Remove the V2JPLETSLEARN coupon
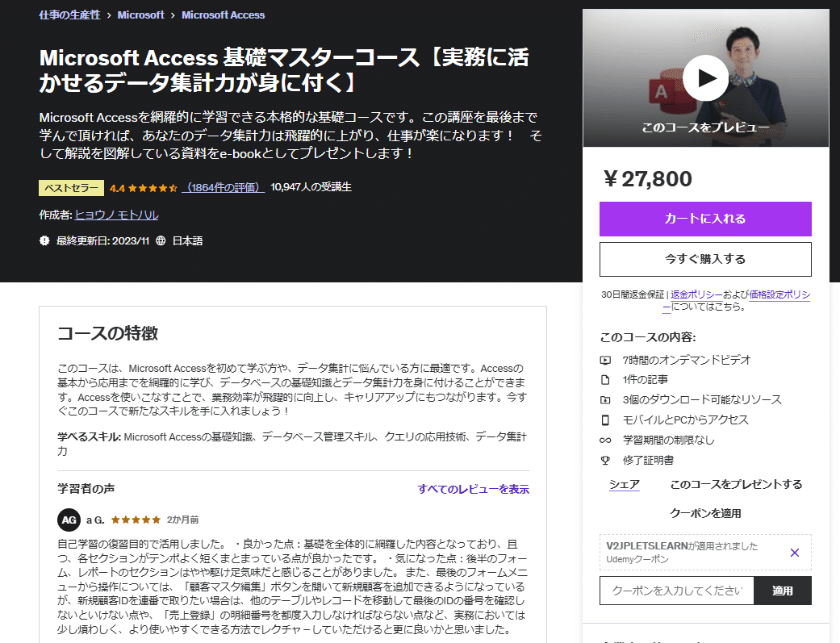Image resolution: width=840 pixels, height=643 pixels. click(795, 553)
